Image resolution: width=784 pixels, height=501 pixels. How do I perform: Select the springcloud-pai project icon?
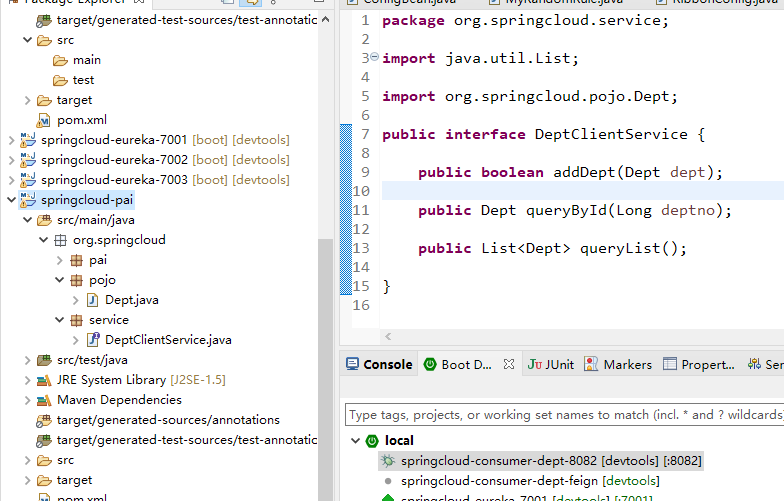[28, 200]
